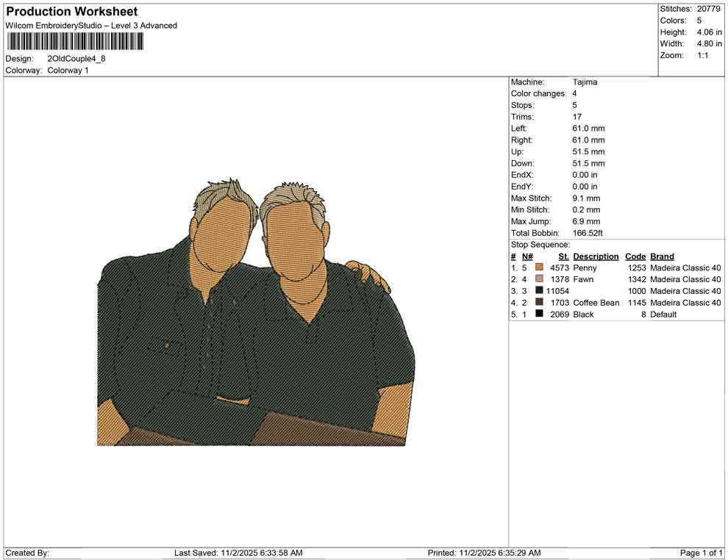Click the Width value 4.80 in
Image resolution: width=728 pixels, height=560 pixels.
710,43
